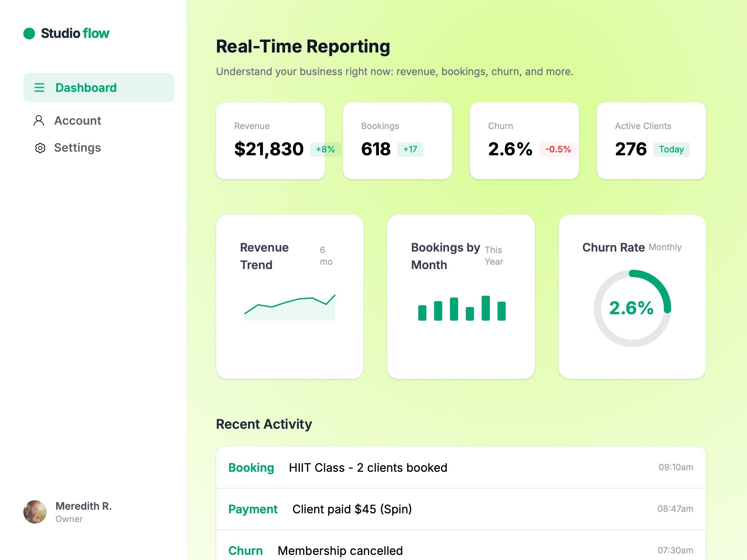Screen dimensions: 747x560
Task: Toggle the +8% revenue change badge
Action: pos(325,149)
